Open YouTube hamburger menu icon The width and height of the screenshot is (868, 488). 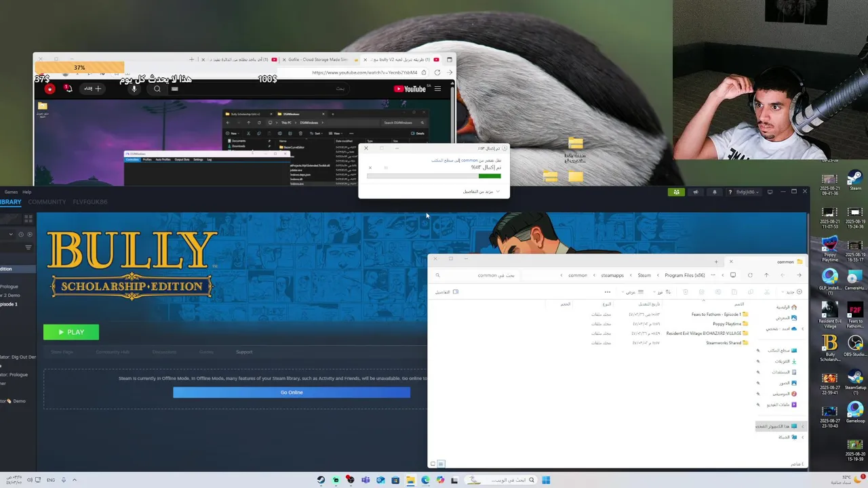[x=438, y=89]
